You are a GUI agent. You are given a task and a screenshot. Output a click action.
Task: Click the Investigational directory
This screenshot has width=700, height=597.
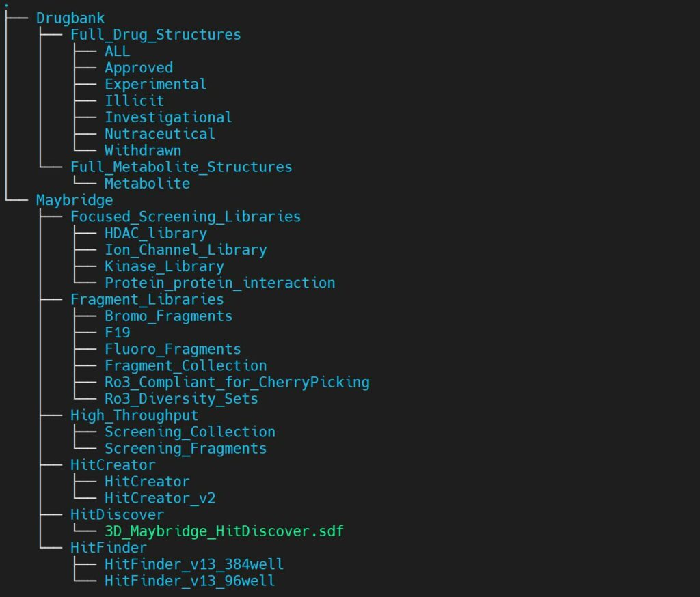[168, 117]
